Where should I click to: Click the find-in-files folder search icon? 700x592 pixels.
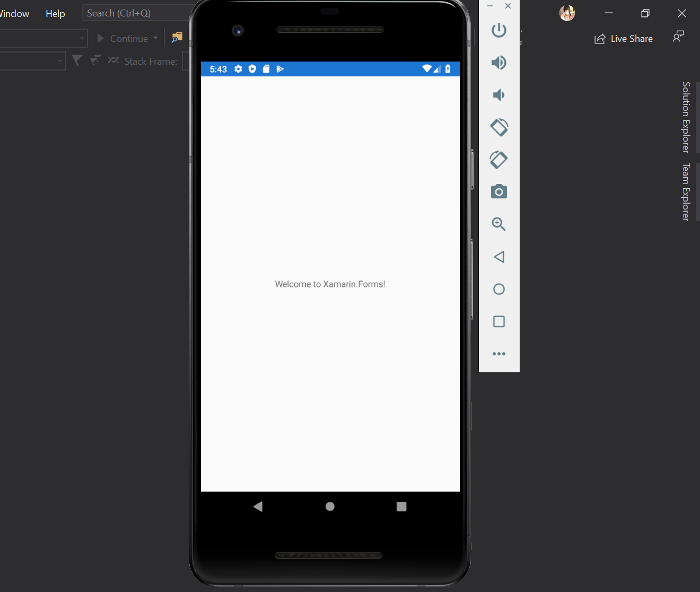click(x=177, y=38)
